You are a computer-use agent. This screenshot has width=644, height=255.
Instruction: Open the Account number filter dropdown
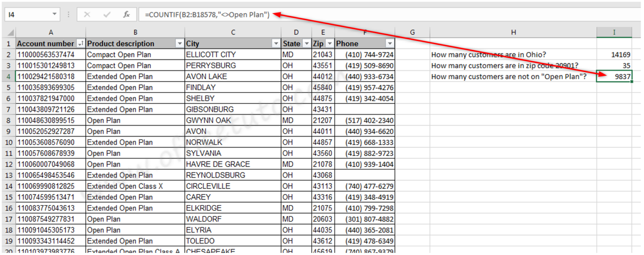pyautogui.click(x=80, y=44)
